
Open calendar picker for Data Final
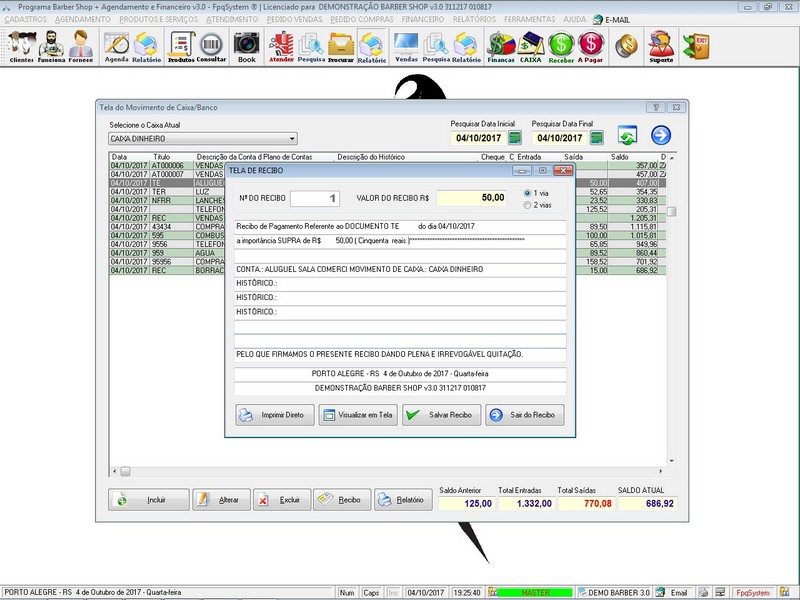599,138
